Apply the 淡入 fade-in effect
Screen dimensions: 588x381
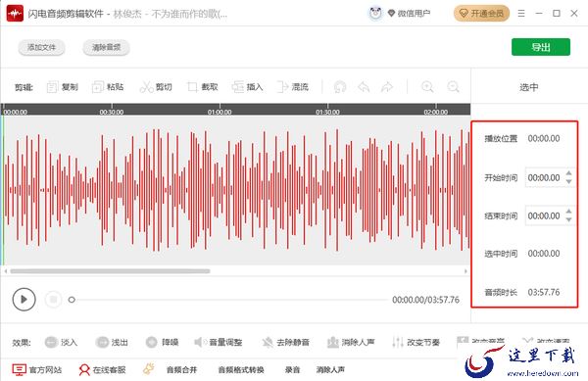tap(61, 342)
